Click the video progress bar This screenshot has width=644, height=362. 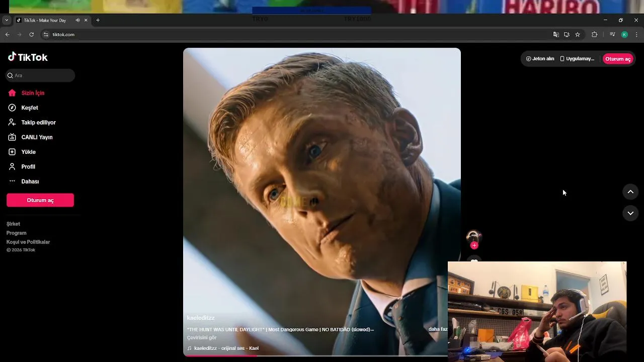(x=315, y=355)
